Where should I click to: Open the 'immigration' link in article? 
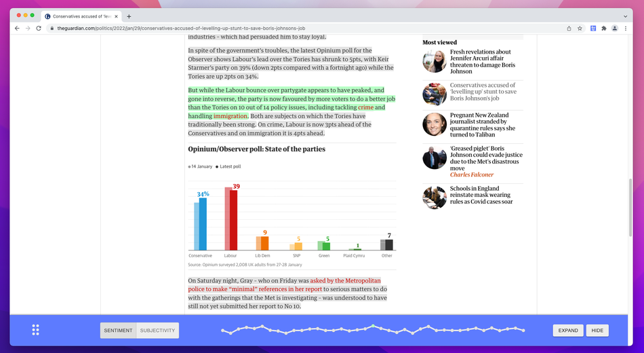pos(230,116)
